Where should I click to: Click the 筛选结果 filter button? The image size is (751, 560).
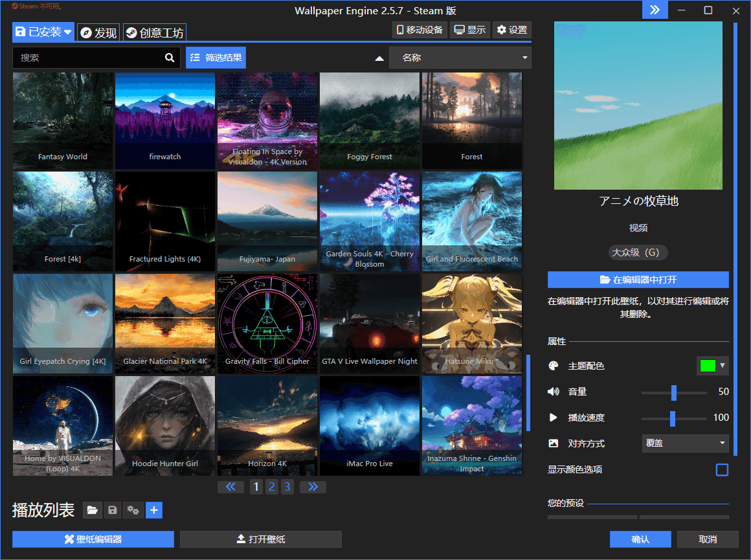tap(216, 58)
